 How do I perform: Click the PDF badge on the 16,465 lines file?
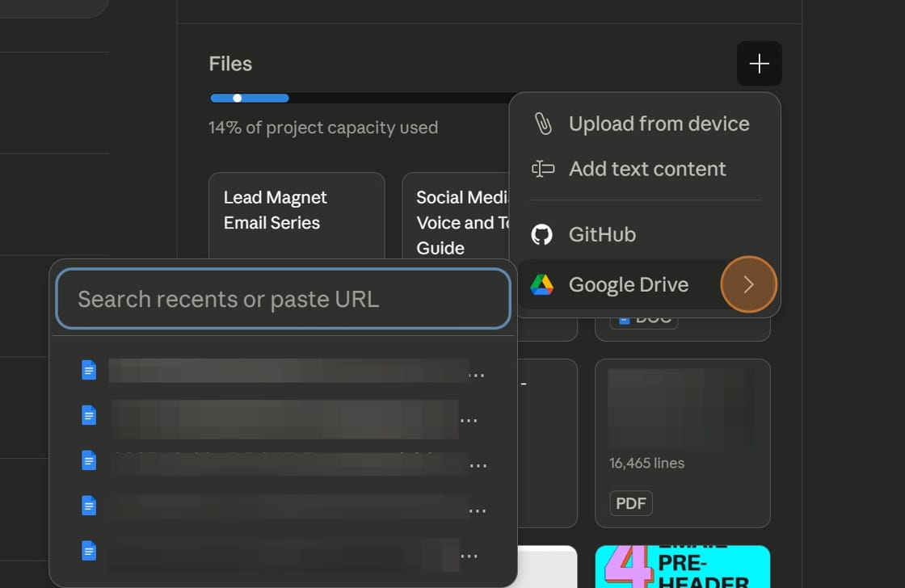[630, 503]
